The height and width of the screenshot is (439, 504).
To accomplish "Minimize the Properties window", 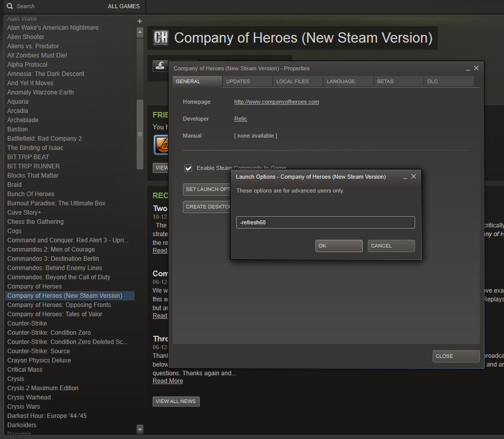I will coord(468,69).
